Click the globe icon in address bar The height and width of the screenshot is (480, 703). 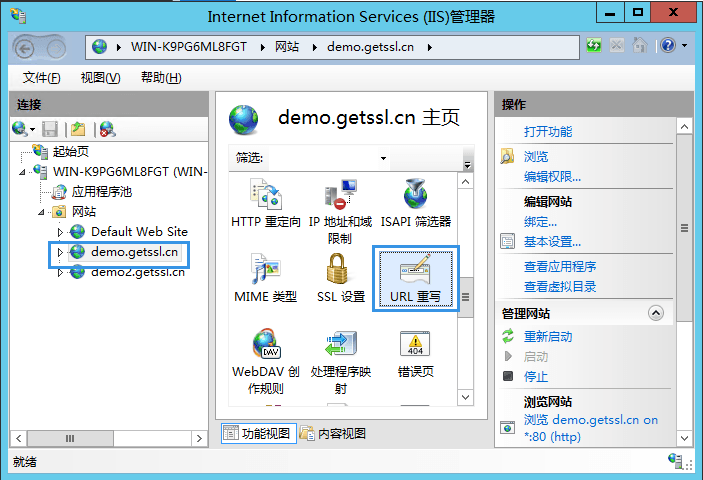pyautogui.click(x=99, y=47)
